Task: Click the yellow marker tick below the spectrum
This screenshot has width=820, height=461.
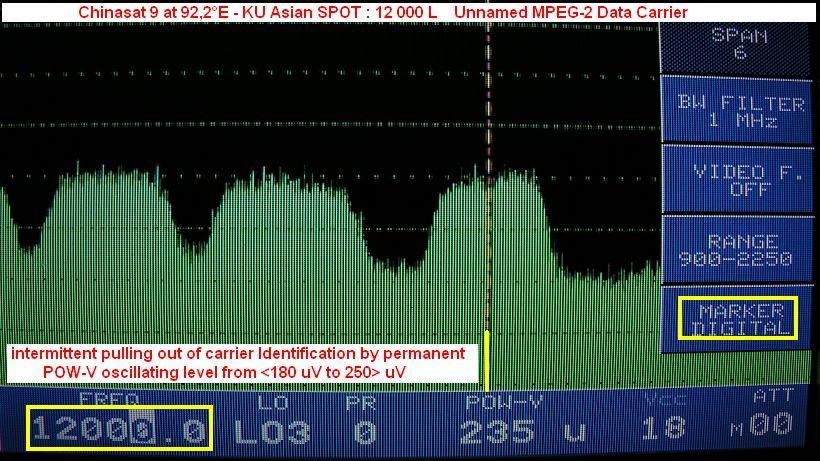Action: [x=486, y=360]
